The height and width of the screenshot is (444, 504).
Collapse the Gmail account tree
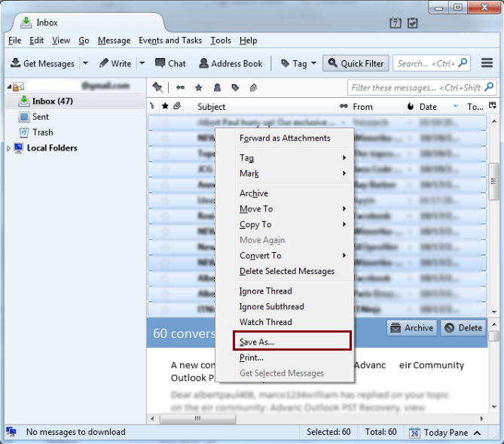pyautogui.click(x=9, y=87)
